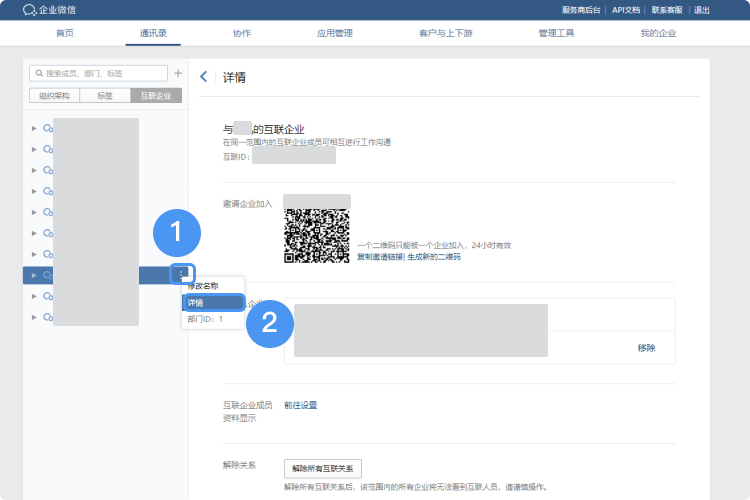Click the 生成新的二维码 link
Viewport: 750px width, 500px height.
pyautogui.click(x=434, y=257)
